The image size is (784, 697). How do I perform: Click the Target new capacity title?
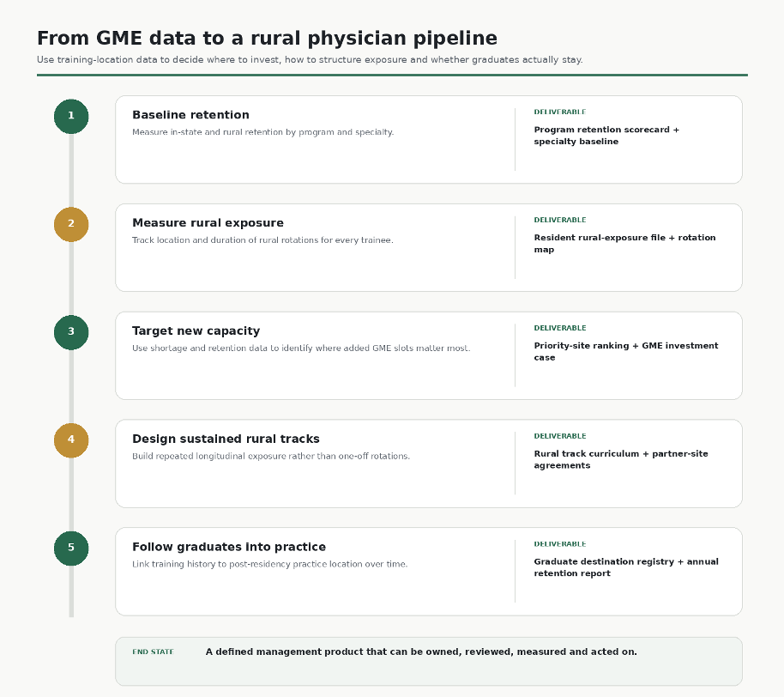[x=196, y=331]
